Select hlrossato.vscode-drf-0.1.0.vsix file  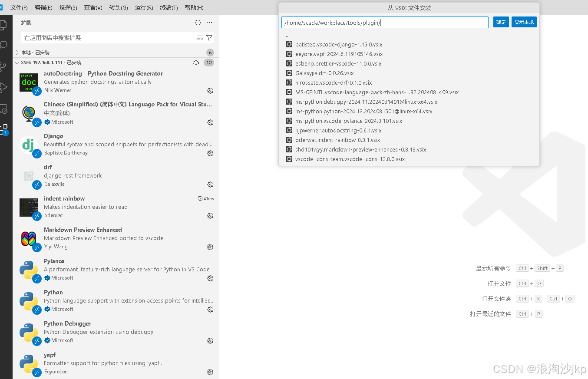(409, 83)
